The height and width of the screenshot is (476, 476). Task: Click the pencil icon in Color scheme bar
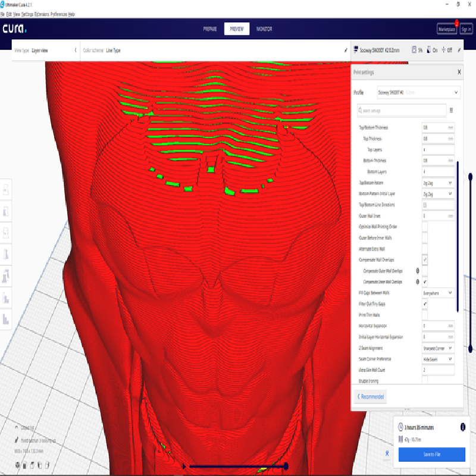pos(346,51)
